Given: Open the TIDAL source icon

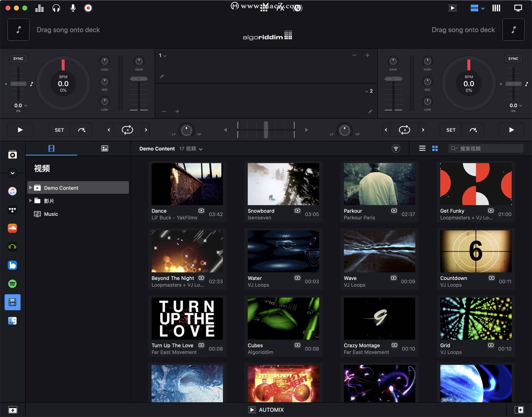Looking at the screenshot, I should (12, 210).
